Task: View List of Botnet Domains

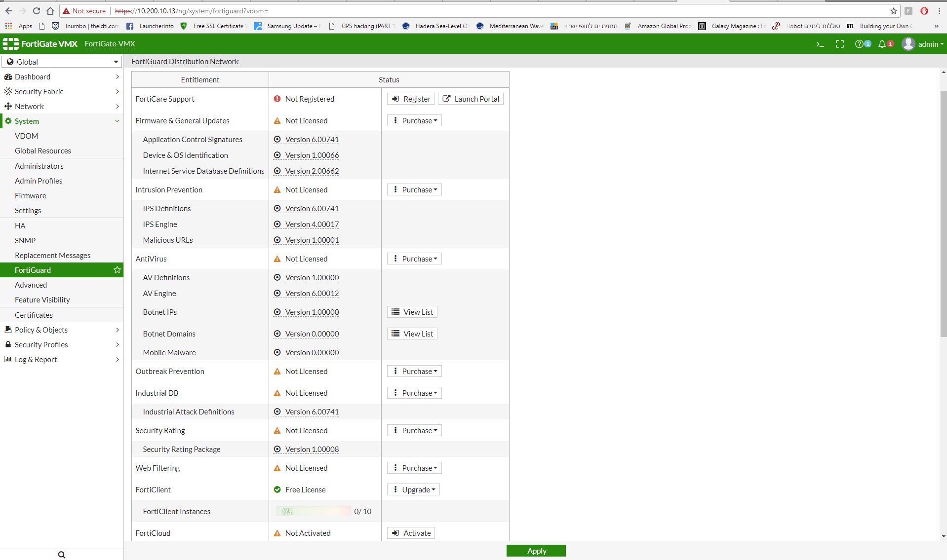Action: 412,334
